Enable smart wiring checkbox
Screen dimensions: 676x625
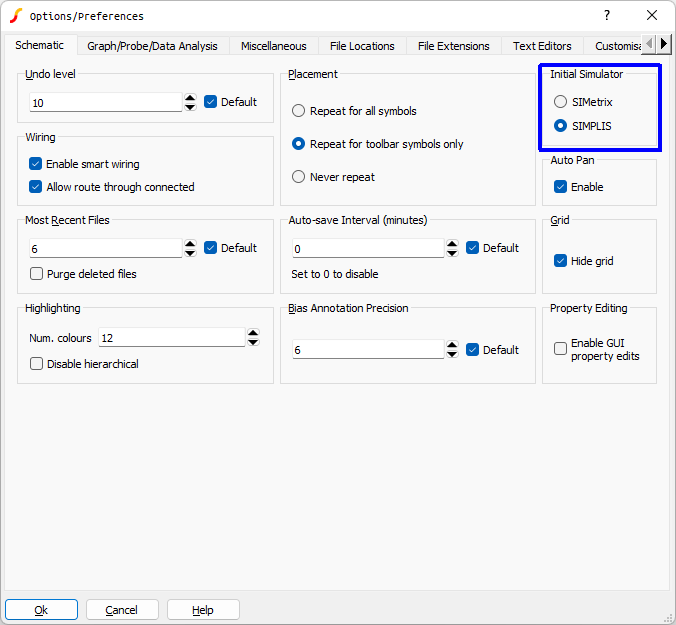click(36, 164)
